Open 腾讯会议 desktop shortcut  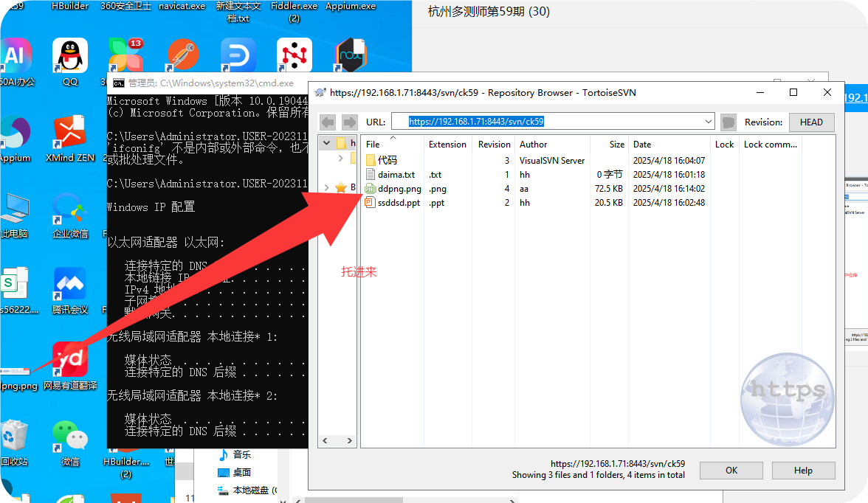coord(70,291)
